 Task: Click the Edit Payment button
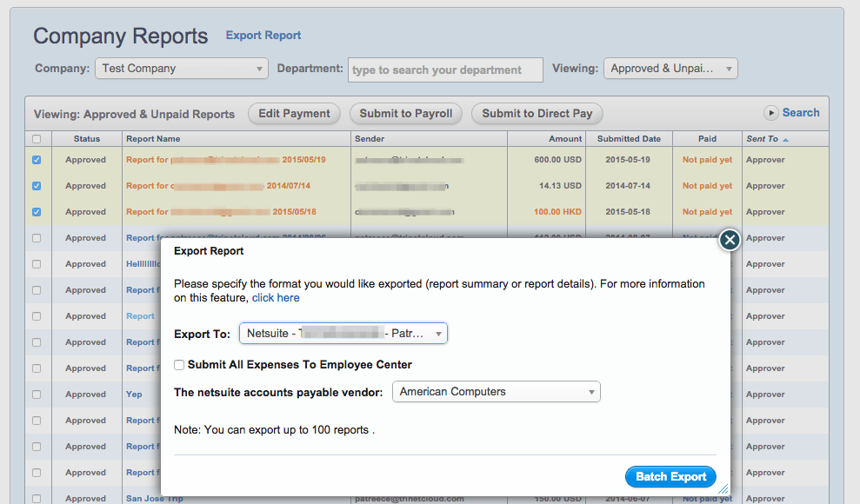pyautogui.click(x=293, y=113)
